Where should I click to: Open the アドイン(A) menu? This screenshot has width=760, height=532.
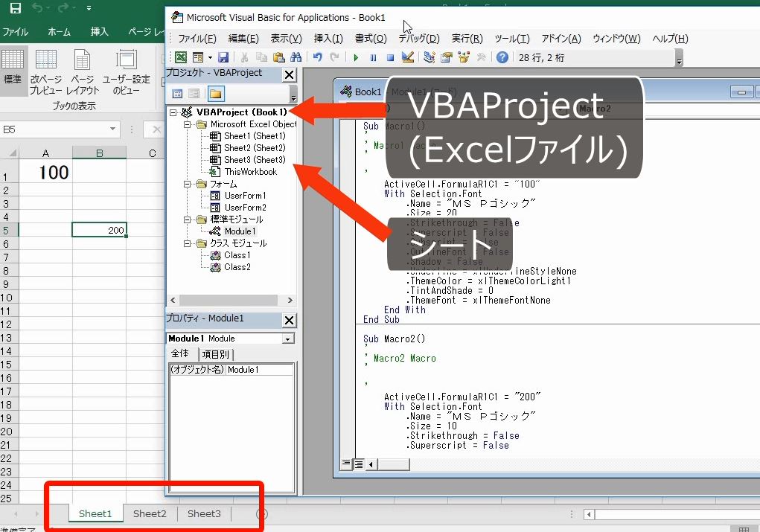pyautogui.click(x=561, y=39)
